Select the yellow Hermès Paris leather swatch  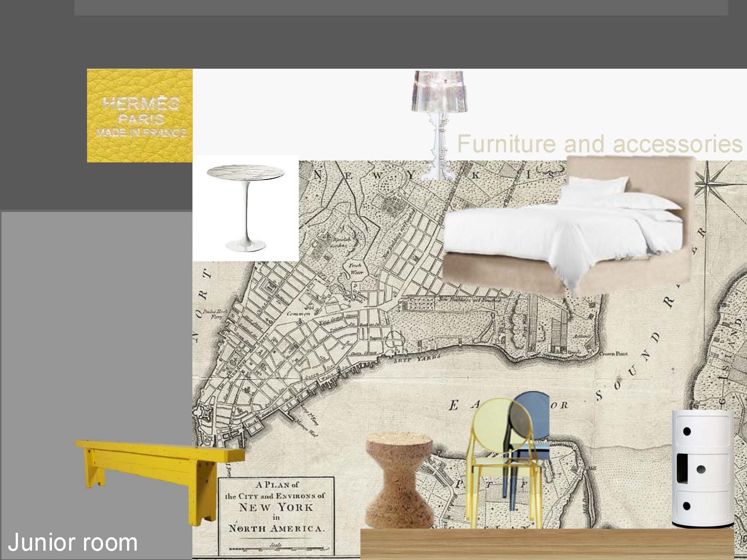point(140,115)
